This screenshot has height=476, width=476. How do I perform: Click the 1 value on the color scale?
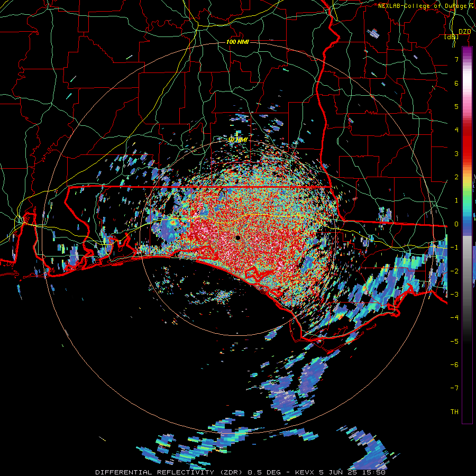(456, 200)
